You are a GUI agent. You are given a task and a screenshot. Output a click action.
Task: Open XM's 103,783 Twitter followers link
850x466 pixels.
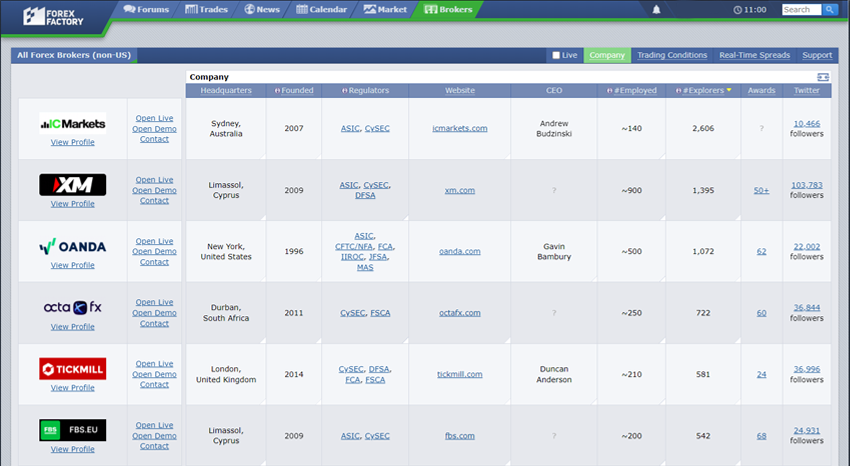(x=807, y=185)
